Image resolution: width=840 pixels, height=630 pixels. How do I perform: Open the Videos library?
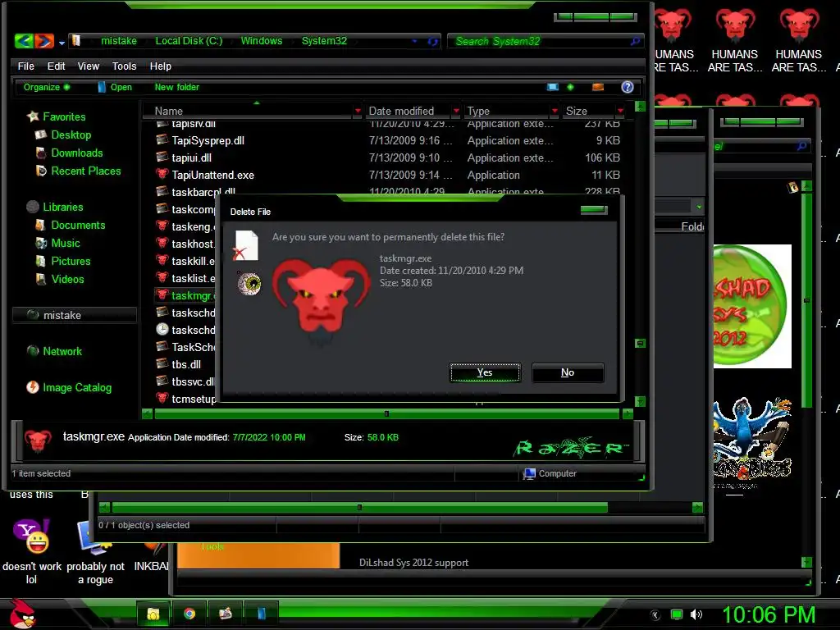point(59,279)
